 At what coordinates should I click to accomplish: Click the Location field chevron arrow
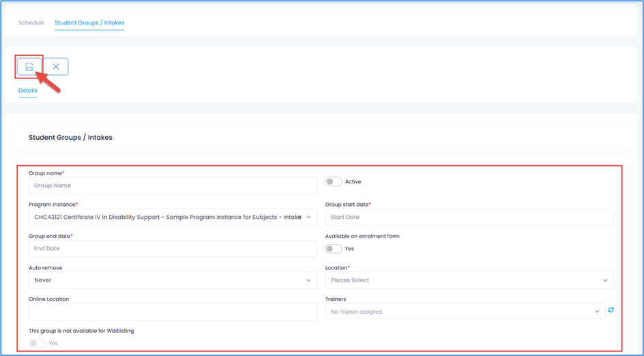604,280
